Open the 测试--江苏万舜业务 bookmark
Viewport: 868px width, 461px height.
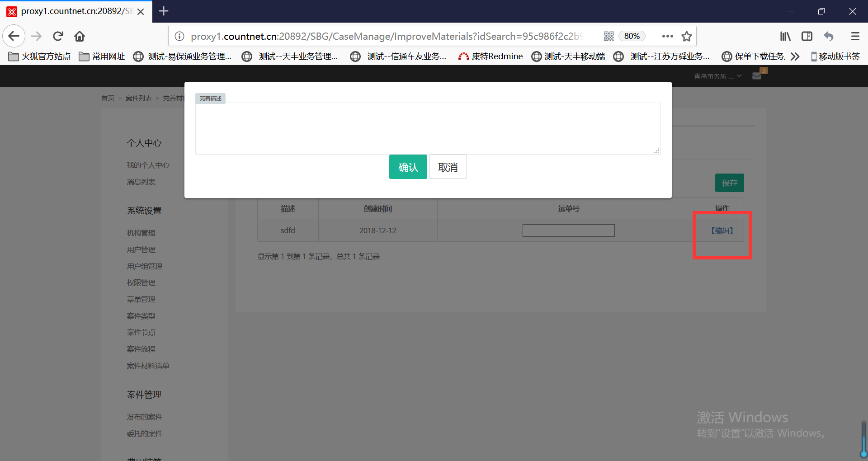click(662, 56)
